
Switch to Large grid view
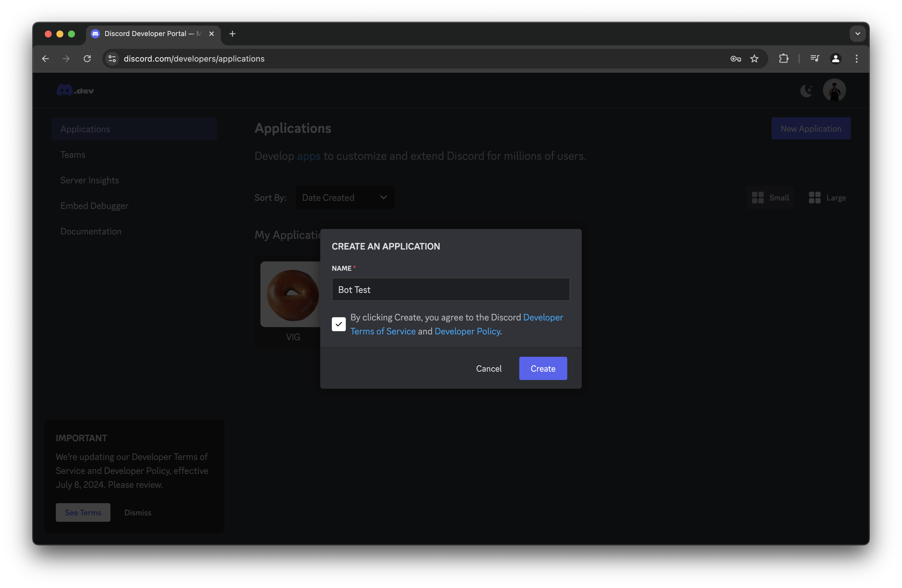[827, 198]
